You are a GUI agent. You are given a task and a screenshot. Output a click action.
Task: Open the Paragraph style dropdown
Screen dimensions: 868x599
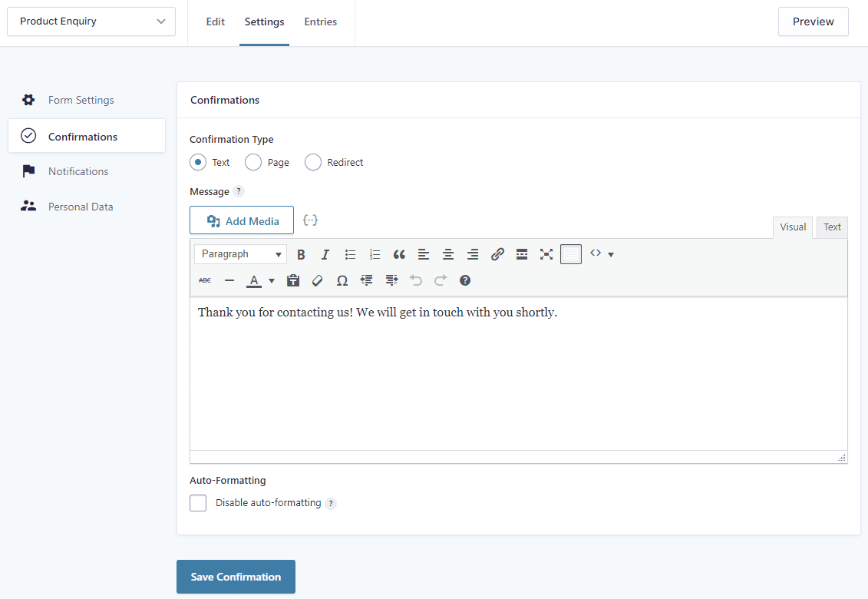tap(240, 253)
